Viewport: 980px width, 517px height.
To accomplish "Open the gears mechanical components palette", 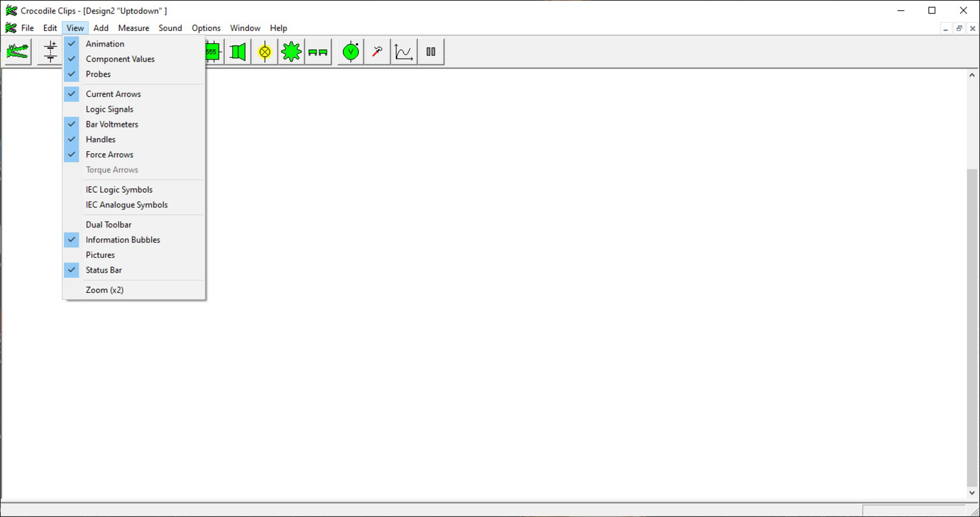I will pos(291,51).
